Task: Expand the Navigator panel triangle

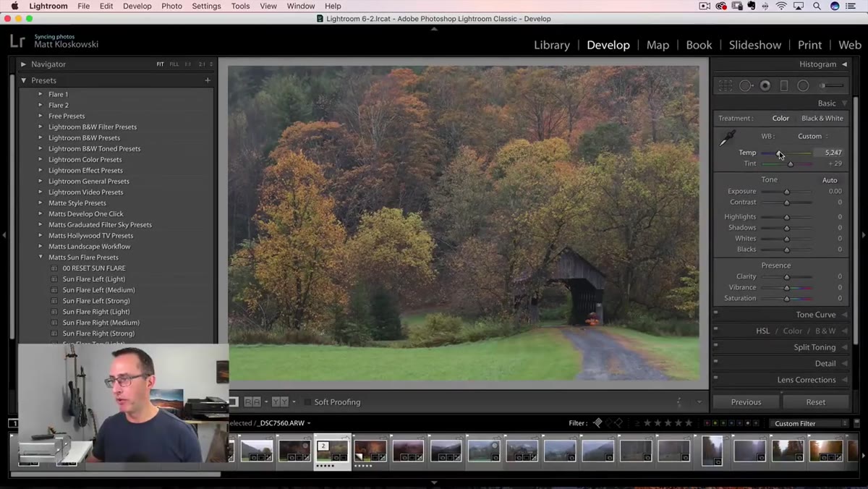Action: coord(23,64)
